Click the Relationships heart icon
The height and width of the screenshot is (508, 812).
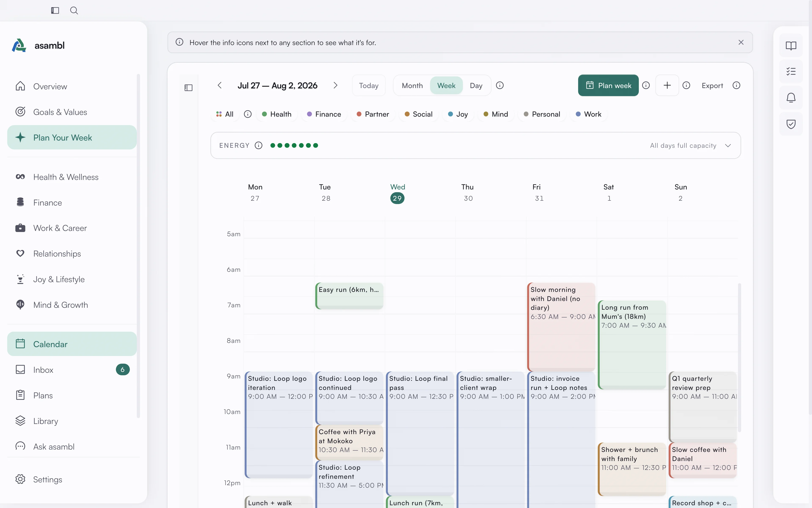21,253
